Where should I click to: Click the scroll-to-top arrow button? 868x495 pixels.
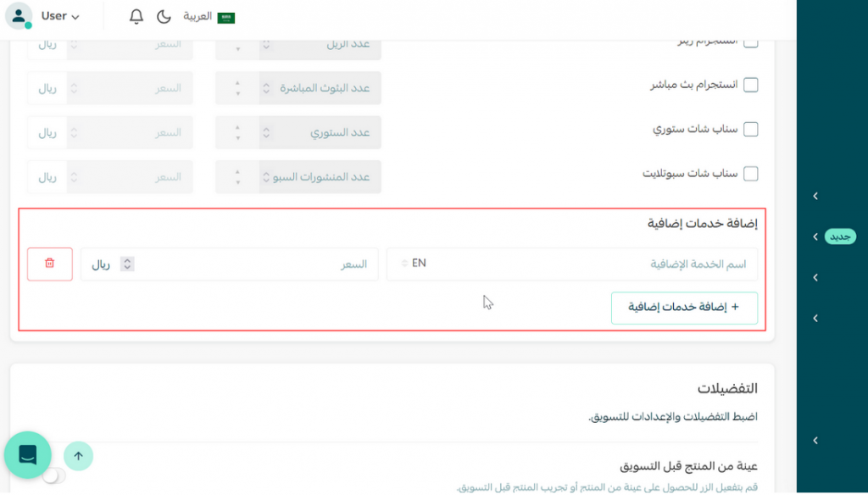[78, 456]
